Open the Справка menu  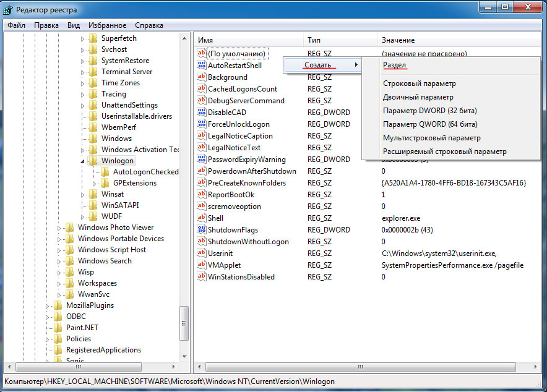[x=149, y=25]
